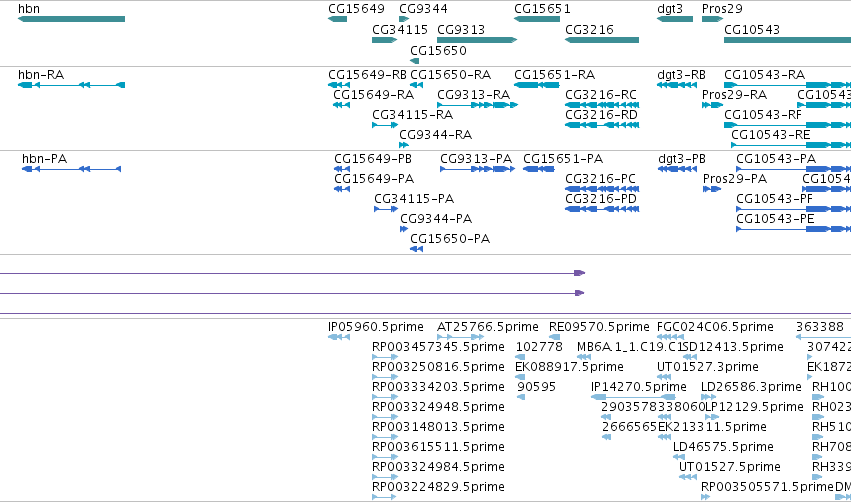The height and width of the screenshot is (502, 851).
Task: Select the RP003457345.5prime EST
Action: [385, 358]
